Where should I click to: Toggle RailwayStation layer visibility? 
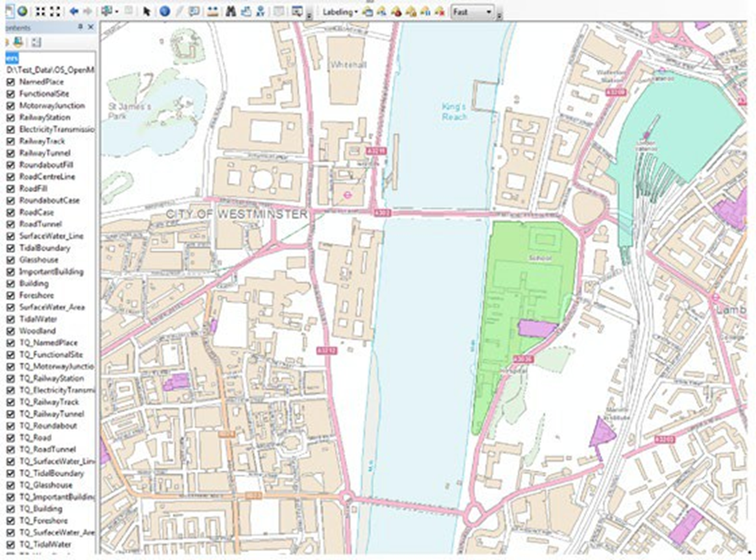tap(10, 117)
